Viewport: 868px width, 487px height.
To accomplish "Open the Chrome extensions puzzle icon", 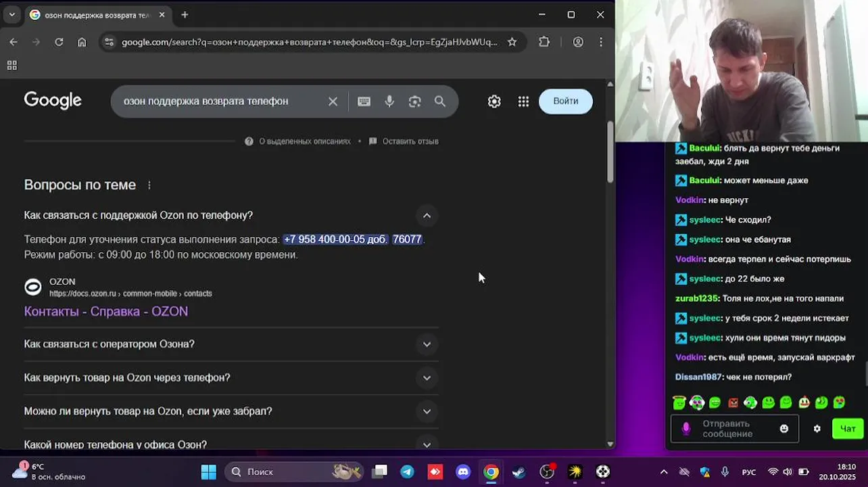I will tap(544, 42).
